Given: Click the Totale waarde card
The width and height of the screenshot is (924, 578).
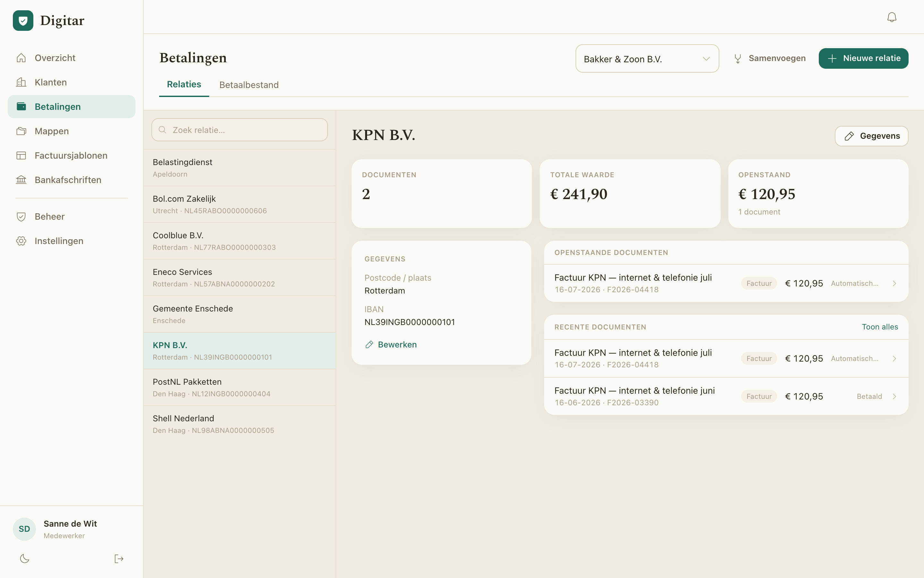Looking at the screenshot, I should coord(629,194).
